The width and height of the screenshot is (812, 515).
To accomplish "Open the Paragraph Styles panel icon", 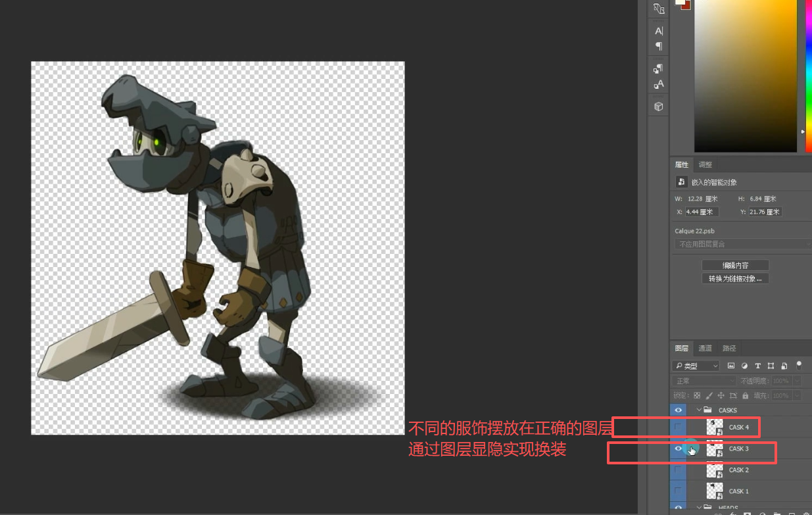I will tap(659, 68).
